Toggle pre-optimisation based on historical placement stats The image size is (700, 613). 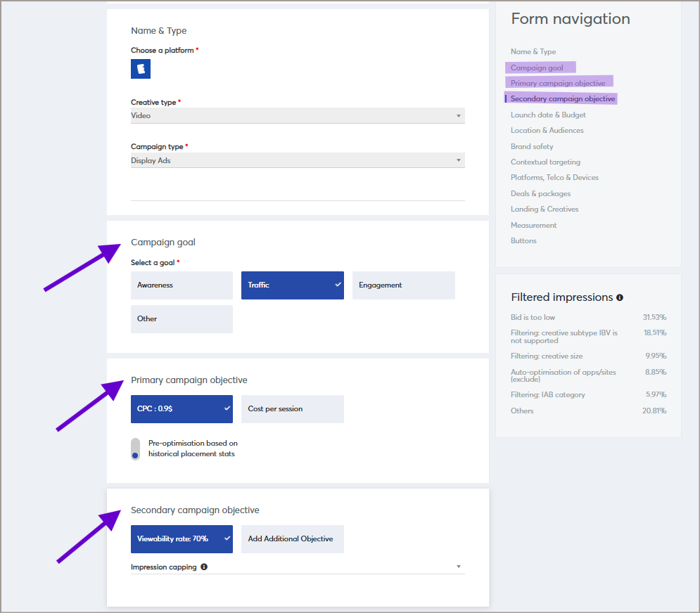[136, 449]
